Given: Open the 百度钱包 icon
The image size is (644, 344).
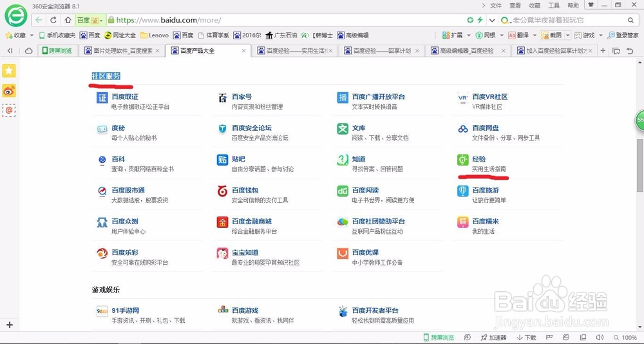Looking at the screenshot, I should [x=223, y=191].
